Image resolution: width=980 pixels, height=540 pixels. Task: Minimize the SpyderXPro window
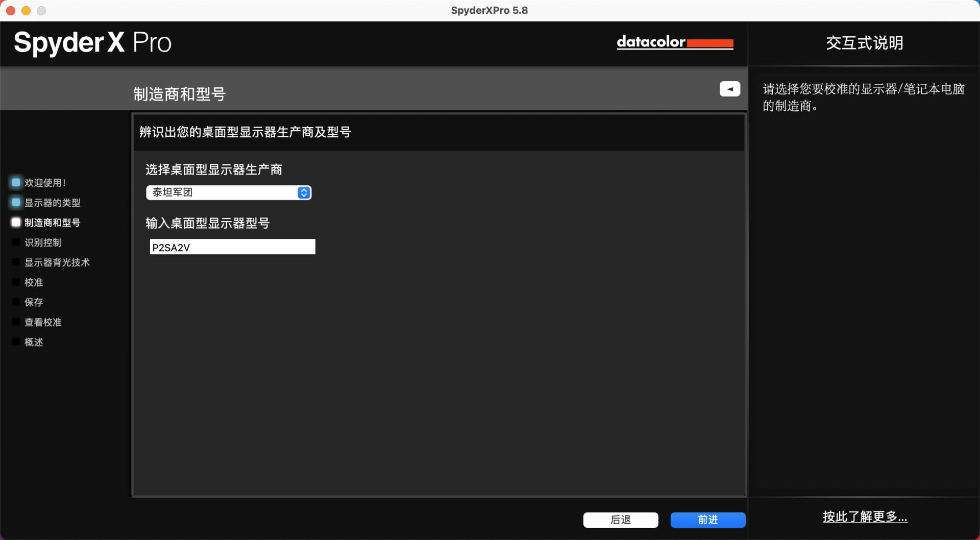(26, 10)
